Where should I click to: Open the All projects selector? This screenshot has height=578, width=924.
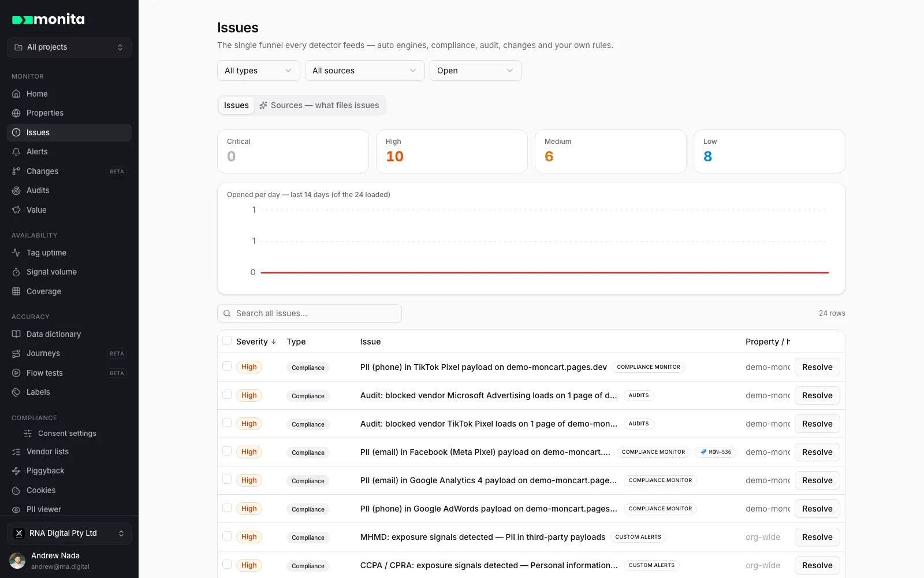point(69,47)
